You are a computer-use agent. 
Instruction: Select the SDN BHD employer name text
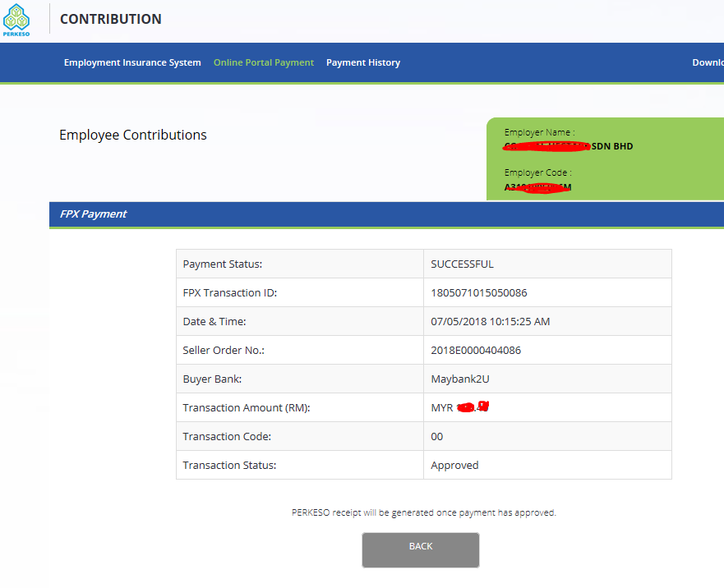[x=612, y=146]
